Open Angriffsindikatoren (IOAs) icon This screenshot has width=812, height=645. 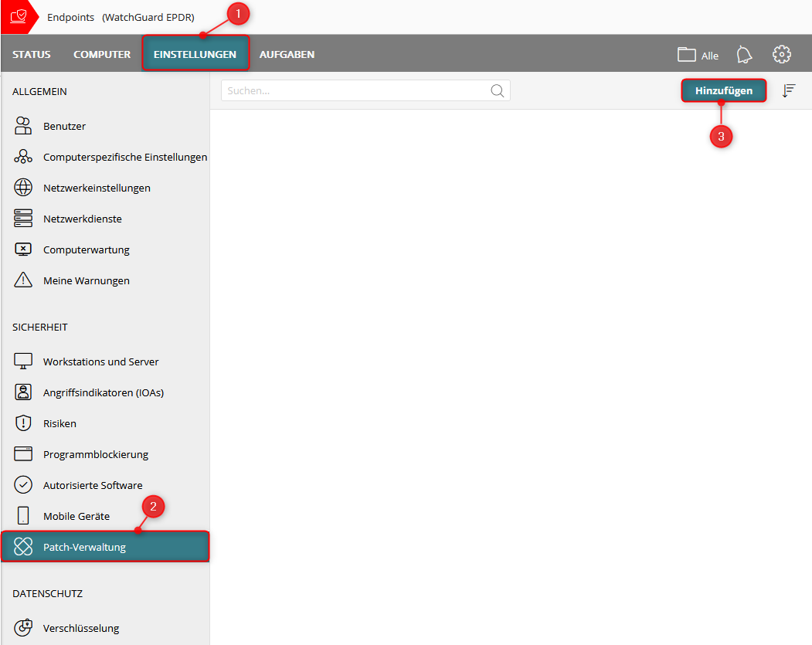(x=23, y=392)
